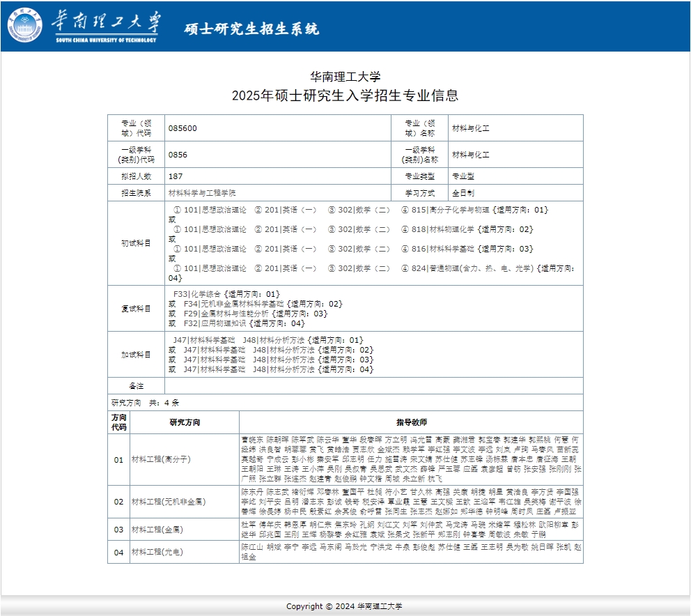691x616 pixels.
Task: Click the Copyright © 2024 华南理工大学 footer
Action: (x=344, y=606)
